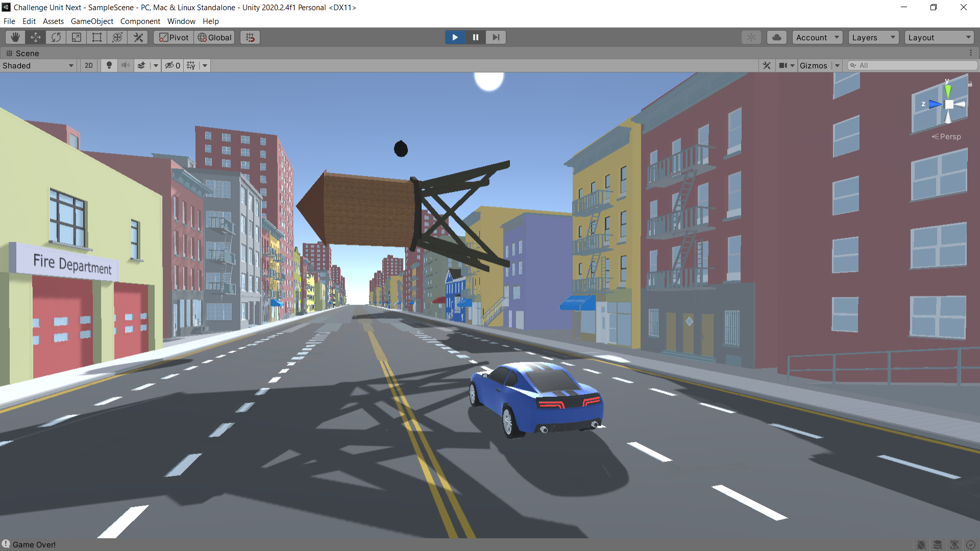
Task: Click the green Y axis gizmo cone
Action: [948, 91]
